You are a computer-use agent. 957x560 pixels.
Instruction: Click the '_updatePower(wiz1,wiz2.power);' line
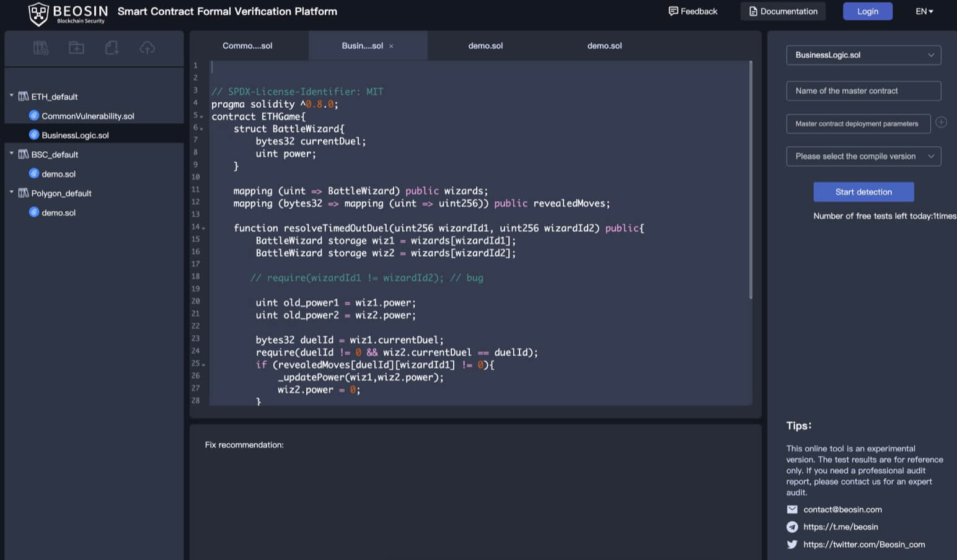tap(361, 377)
